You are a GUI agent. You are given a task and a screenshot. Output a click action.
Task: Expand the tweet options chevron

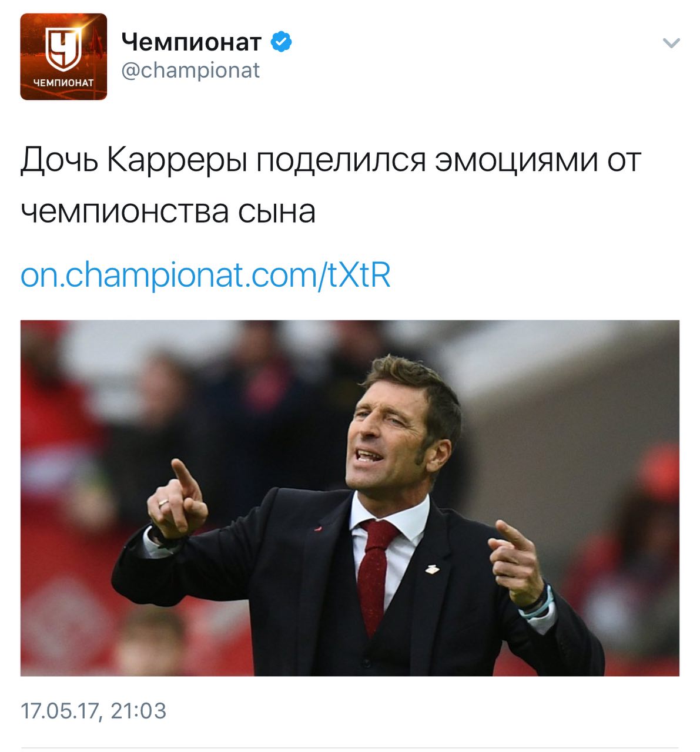[671, 43]
